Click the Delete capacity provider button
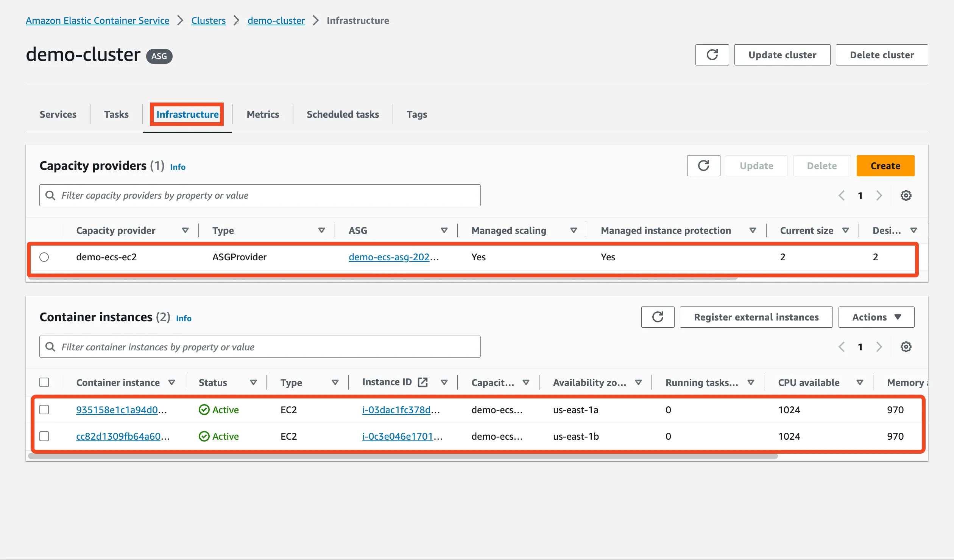The width and height of the screenshot is (954, 560). pos(822,166)
